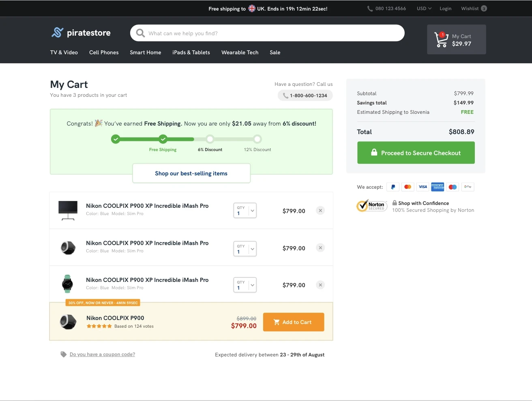This screenshot has height=401, width=532.
Task: Click the American Express payment icon
Action: pos(438,187)
